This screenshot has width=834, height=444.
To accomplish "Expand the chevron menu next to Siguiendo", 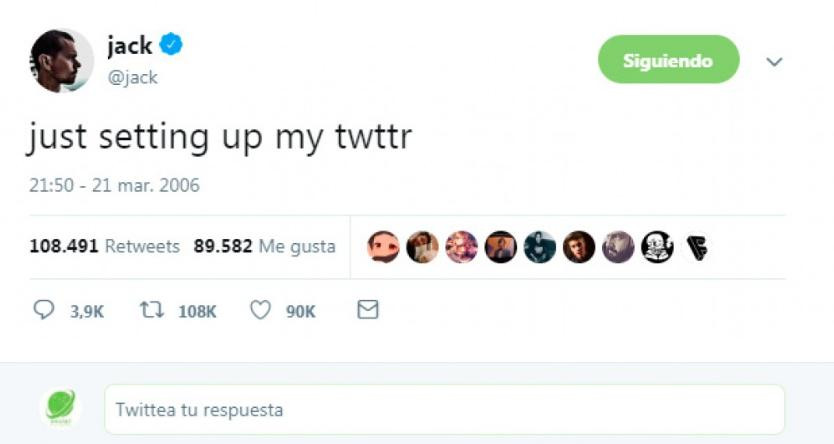I will tap(774, 62).
